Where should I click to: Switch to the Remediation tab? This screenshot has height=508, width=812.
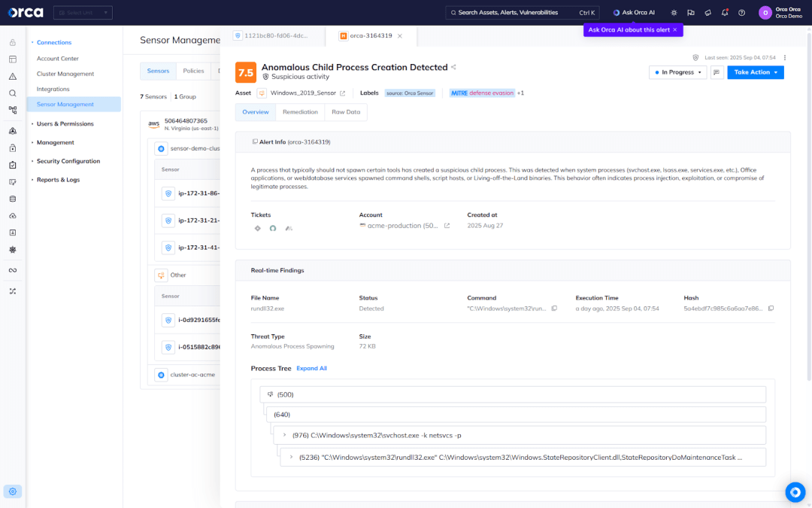(x=300, y=112)
